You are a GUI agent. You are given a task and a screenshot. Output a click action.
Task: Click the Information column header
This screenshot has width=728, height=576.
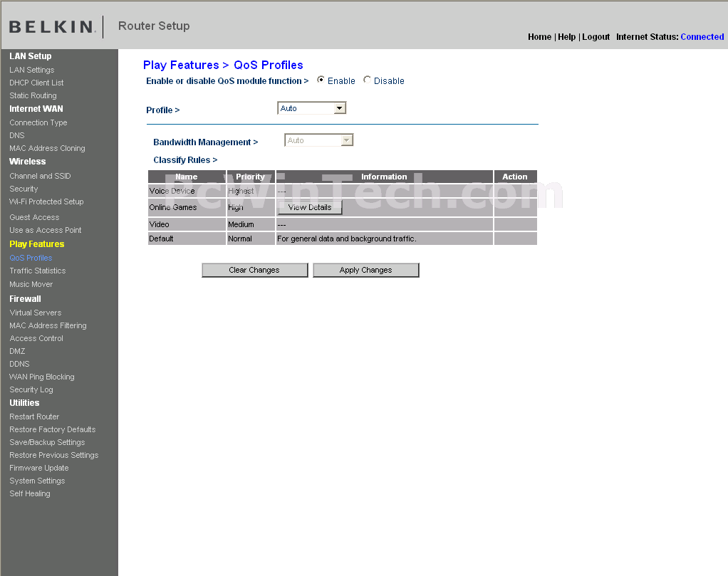pos(384,177)
